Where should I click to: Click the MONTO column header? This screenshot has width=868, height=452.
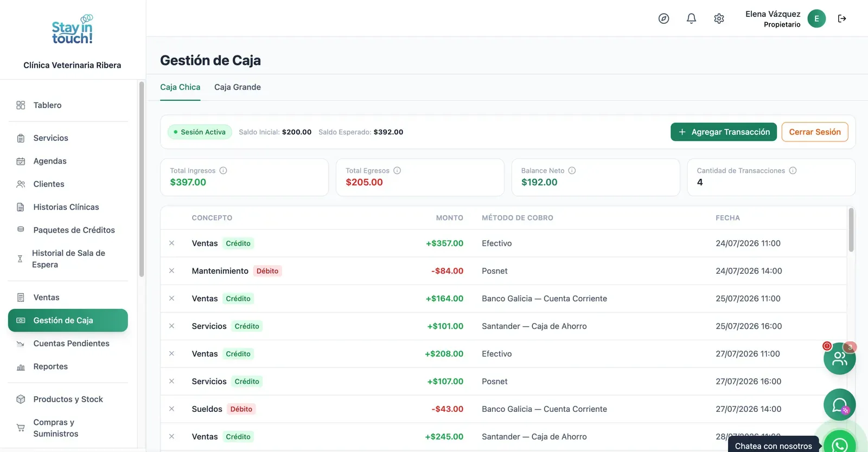click(x=450, y=218)
